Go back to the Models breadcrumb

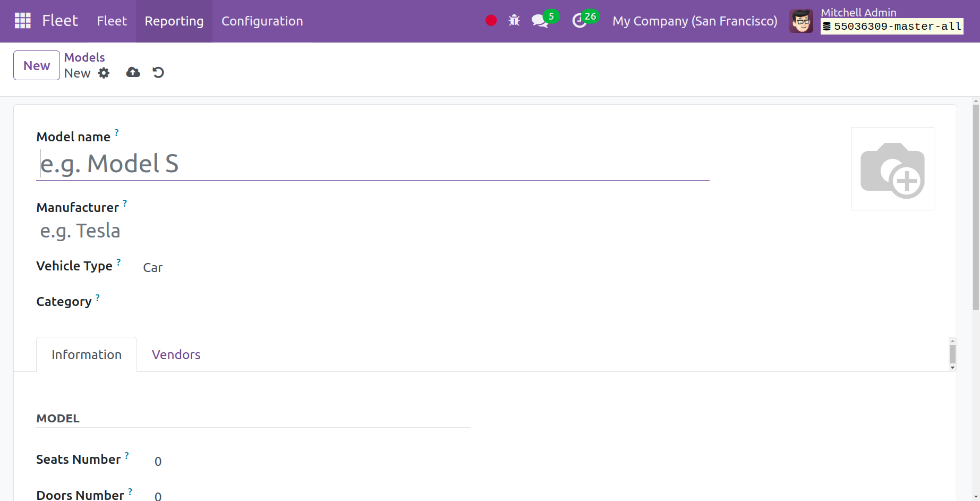click(x=84, y=57)
